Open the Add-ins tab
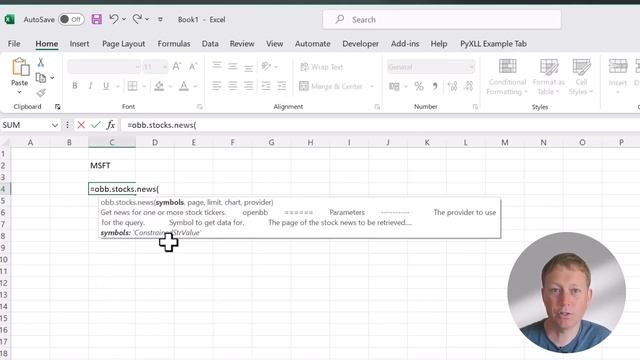Image resolution: width=640 pixels, height=360 pixels. 405,44
